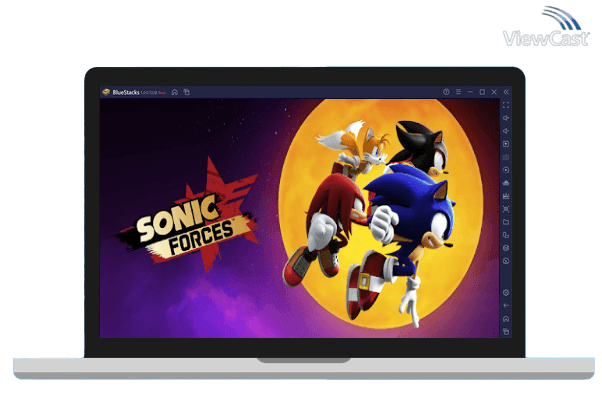Close the BlueStacks window
The width and height of the screenshot is (602, 414).
click(494, 92)
